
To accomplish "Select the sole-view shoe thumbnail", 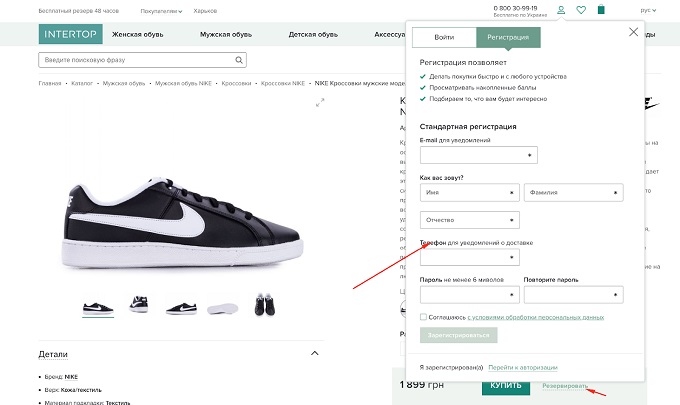I will coord(222,305).
